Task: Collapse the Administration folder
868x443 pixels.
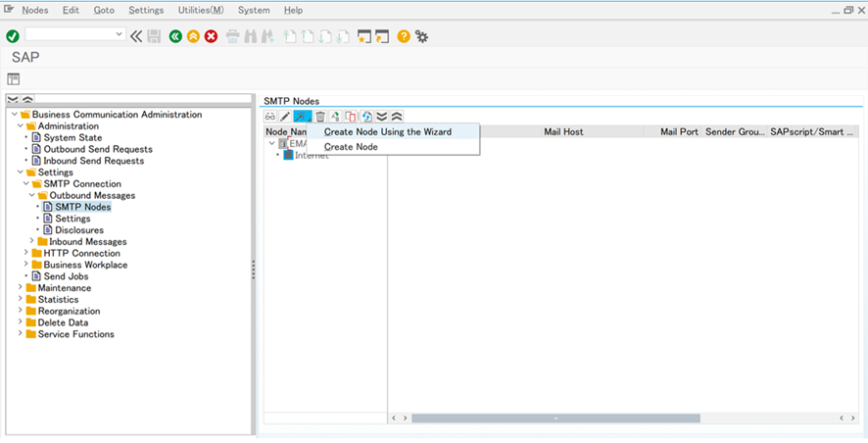Action: tap(21, 125)
